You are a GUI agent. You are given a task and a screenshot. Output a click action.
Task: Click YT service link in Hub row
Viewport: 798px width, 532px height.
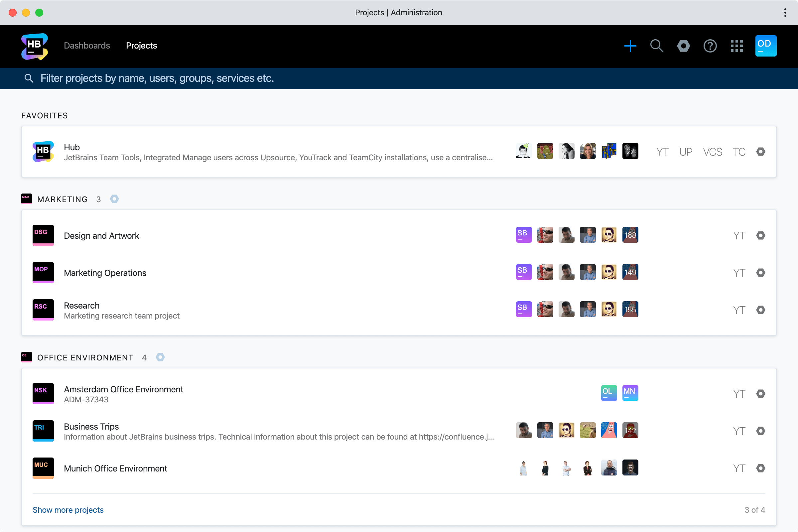click(x=662, y=152)
